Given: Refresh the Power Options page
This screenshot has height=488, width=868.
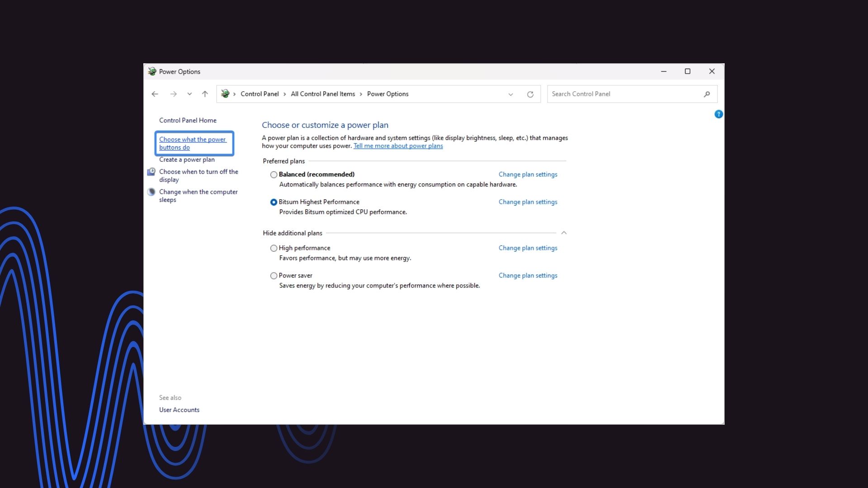Looking at the screenshot, I should coord(530,94).
